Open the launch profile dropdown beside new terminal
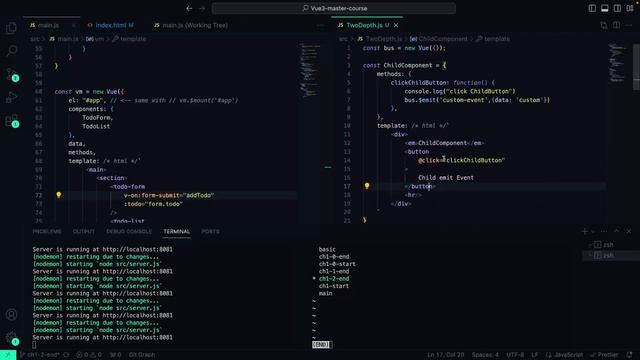Image resolution: width=640 pixels, height=360 pixels. coord(593,231)
